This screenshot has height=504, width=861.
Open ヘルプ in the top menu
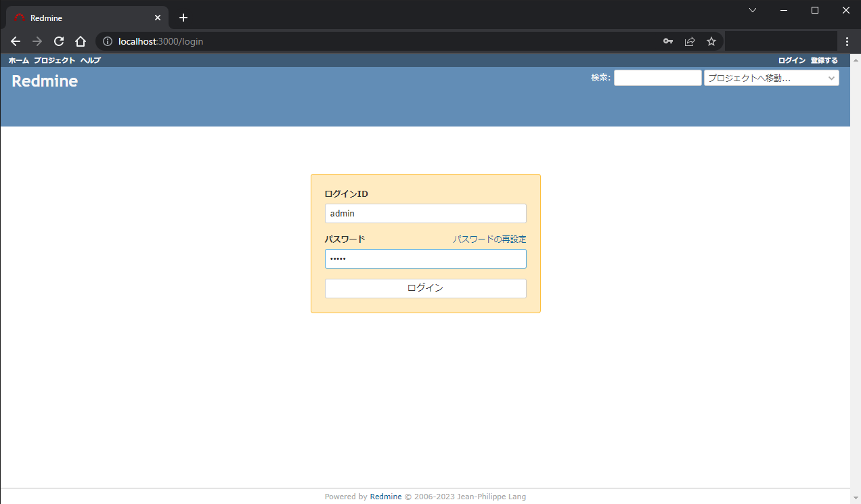click(89, 60)
